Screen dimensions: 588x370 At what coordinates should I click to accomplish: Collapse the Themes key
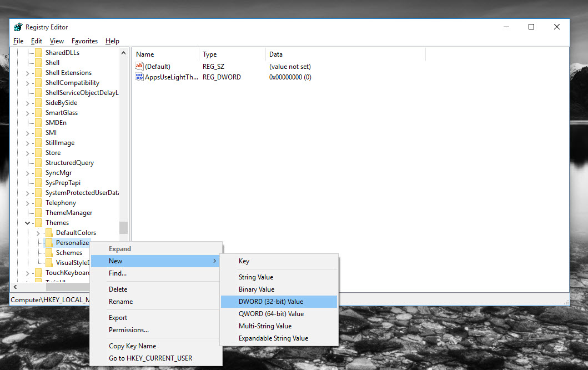[27, 223]
